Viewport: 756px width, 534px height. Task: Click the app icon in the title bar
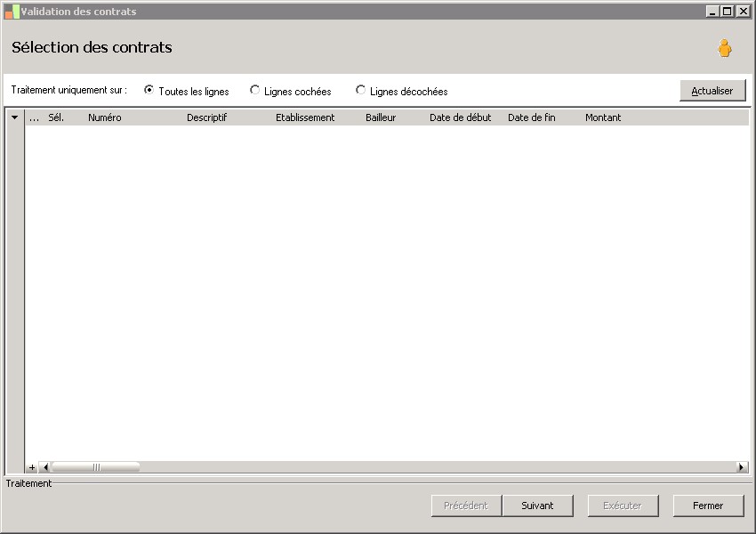pyautogui.click(x=12, y=12)
